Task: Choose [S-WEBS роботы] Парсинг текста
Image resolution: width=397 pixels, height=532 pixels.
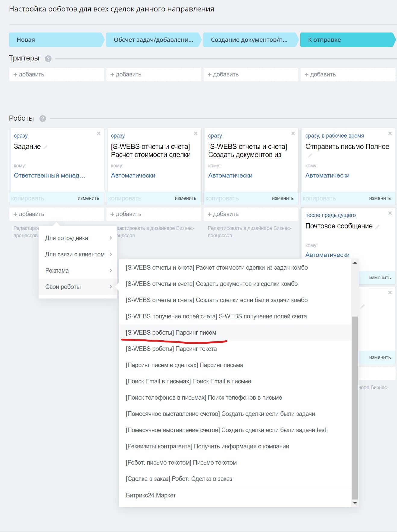Action: 235,349
